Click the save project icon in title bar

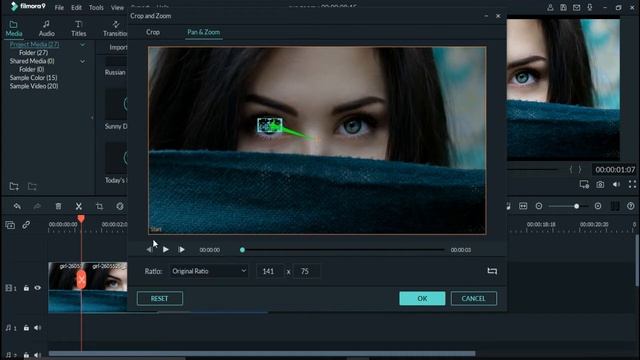point(563,7)
